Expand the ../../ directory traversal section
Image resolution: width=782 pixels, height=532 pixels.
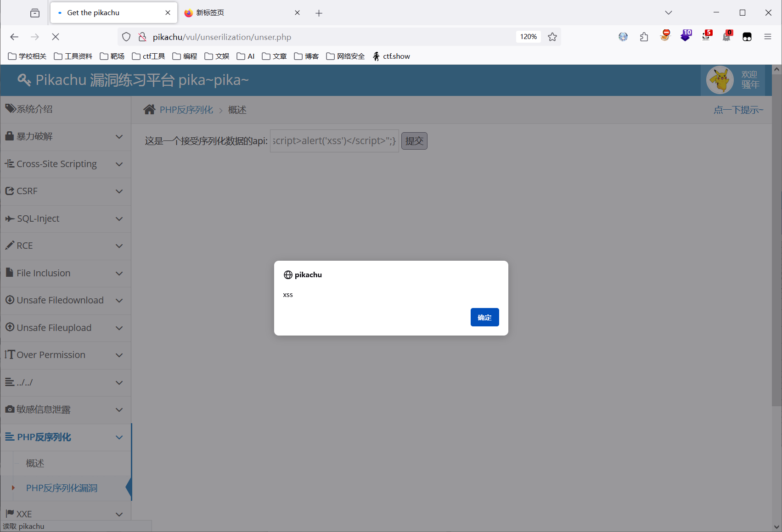(66, 382)
